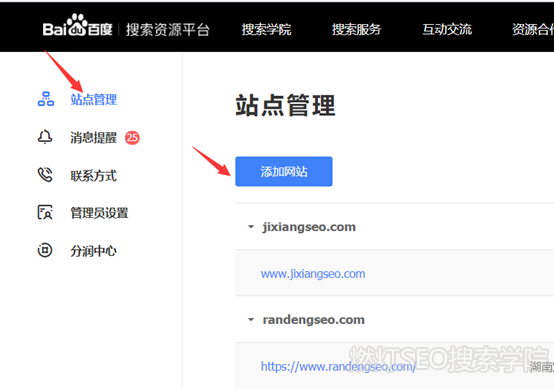
Task: Click the 站点管理 page heading
Action: 285,105
